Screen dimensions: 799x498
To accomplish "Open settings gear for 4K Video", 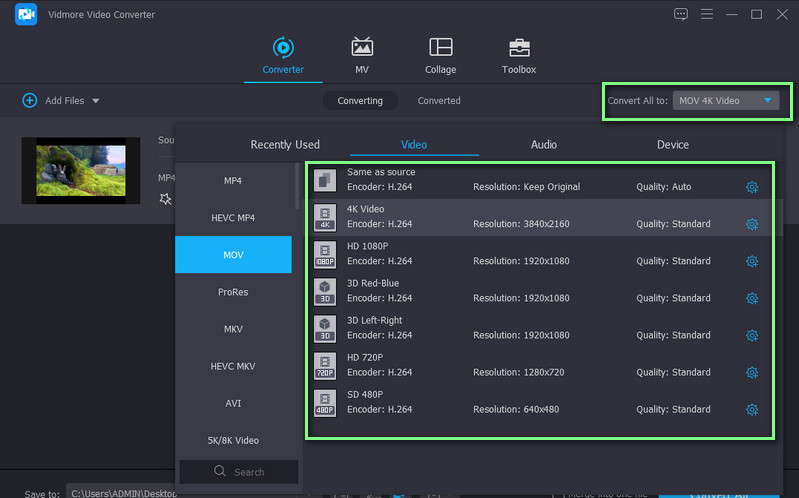I will click(x=752, y=224).
